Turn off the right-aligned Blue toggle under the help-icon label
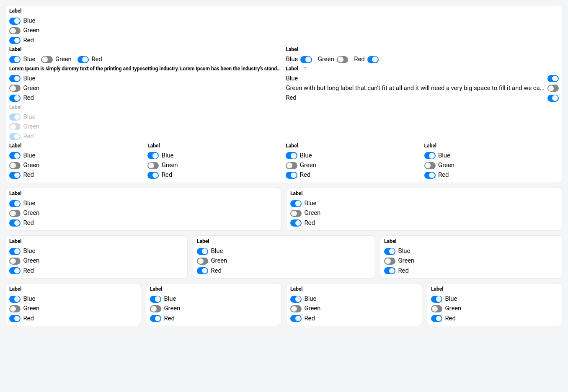Screen dimensions: 568x392 (553, 79)
